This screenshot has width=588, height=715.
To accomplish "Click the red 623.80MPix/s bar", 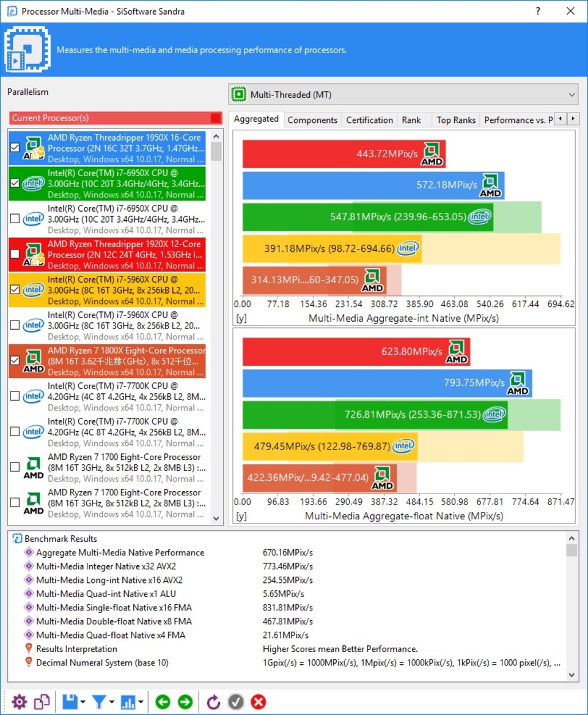I will click(356, 352).
